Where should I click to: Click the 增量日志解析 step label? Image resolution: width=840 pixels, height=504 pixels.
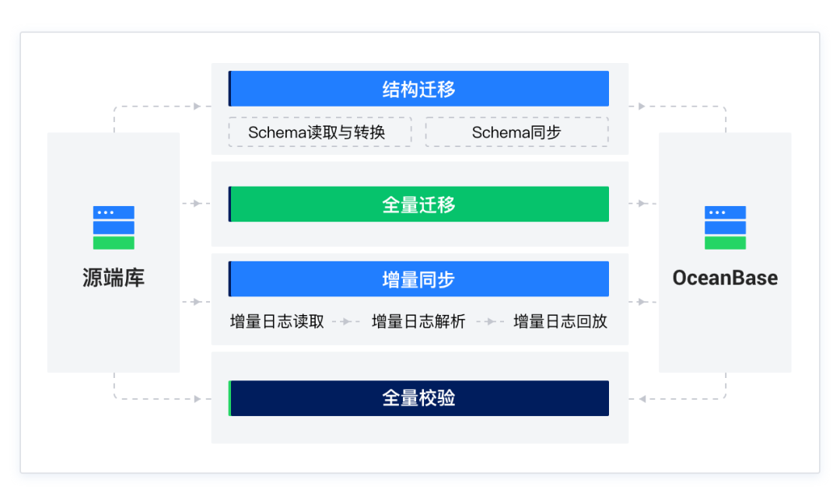[x=418, y=321]
